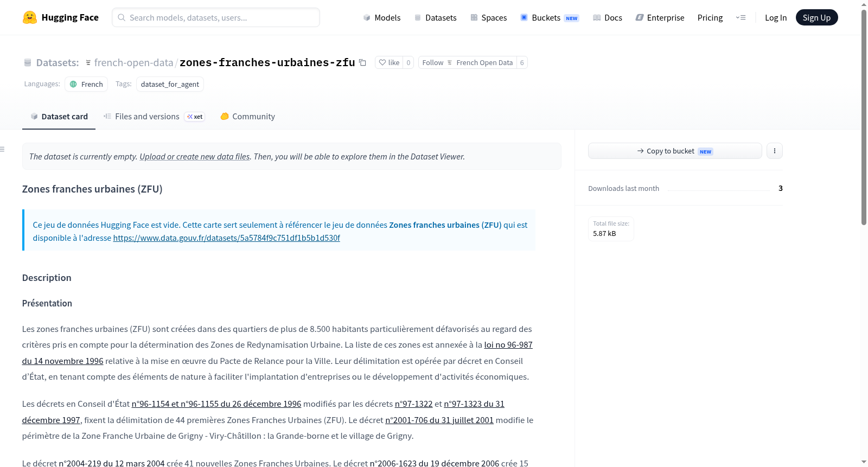Click the page vertical scrollbar thumb
The width and height of the screenshot is (868, 467).
(x=864, y=117)
